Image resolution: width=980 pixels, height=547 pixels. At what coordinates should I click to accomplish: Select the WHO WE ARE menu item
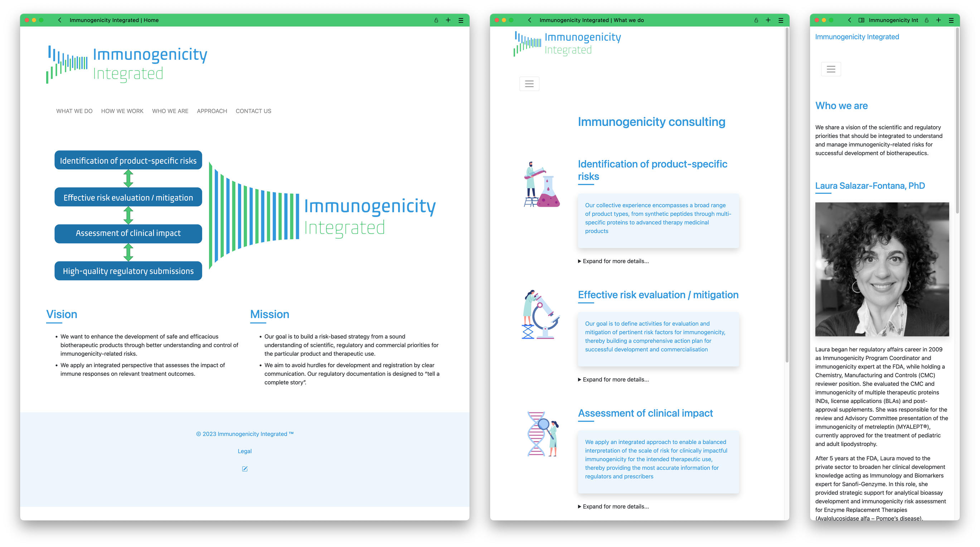pos(170,110)
